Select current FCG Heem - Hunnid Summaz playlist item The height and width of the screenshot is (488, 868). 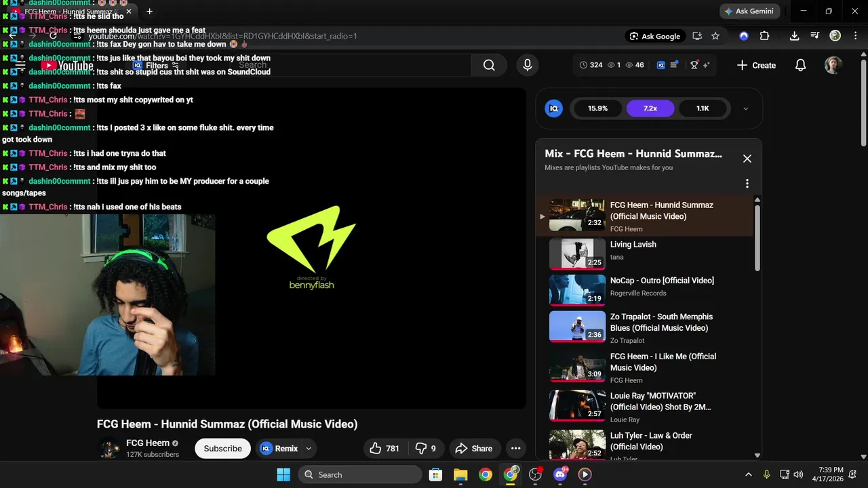point(644,216)
